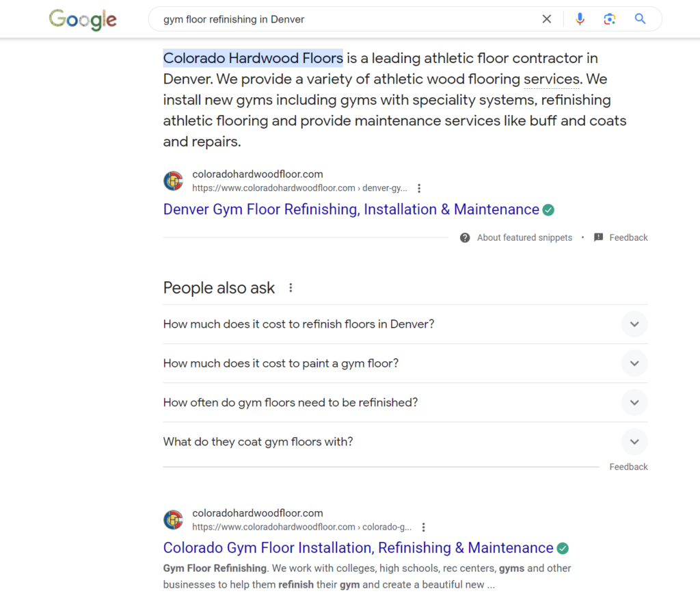Screen dimensions: 700x600
Task: Open Colorado Gym Floor Installation link
Action: (x=358, y=548)
